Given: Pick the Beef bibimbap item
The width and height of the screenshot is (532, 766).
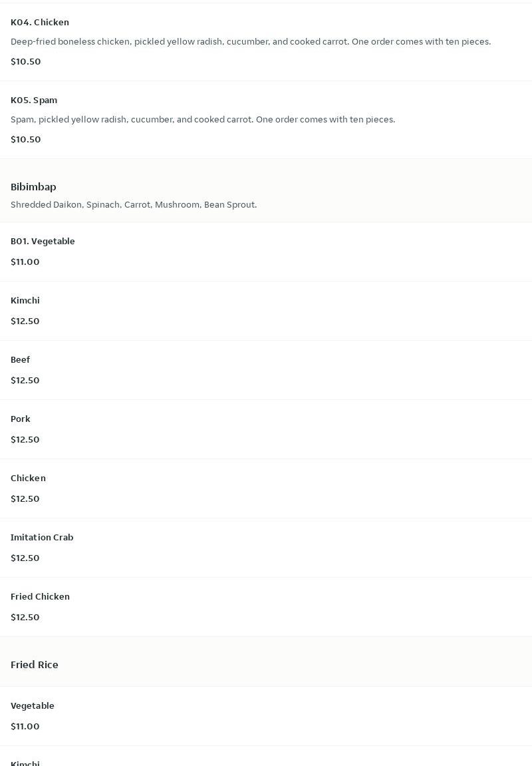Looking at the screenshot, I should [x=21, y=359].
